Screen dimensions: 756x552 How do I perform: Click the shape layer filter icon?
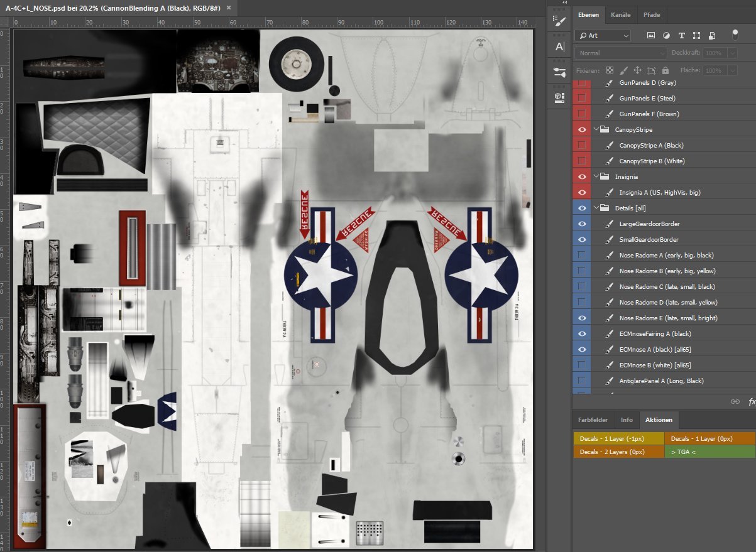(696, 35)
